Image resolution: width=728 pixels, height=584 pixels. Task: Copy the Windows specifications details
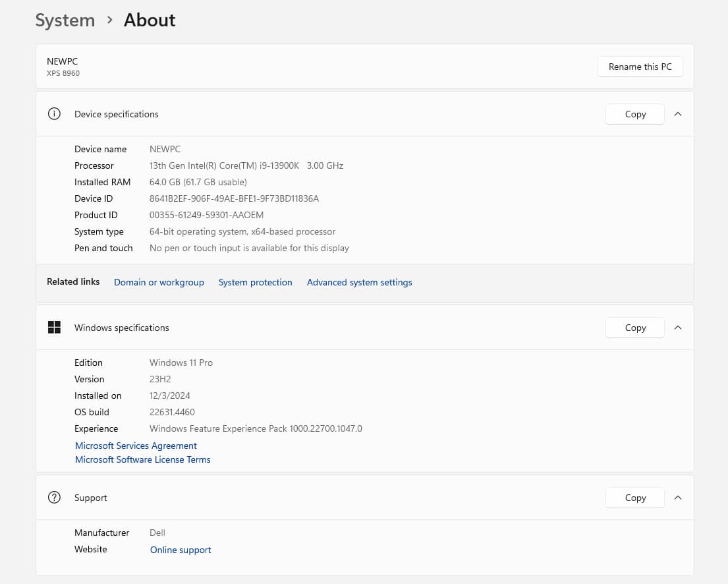point(634,328)
